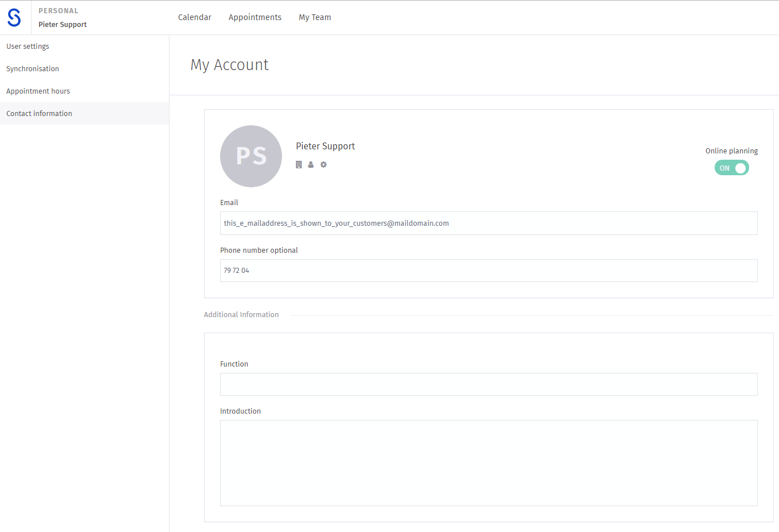Switch to the Appointments tab
The width and height of the screenshot is (779, 532).
[x=255, y=17]
